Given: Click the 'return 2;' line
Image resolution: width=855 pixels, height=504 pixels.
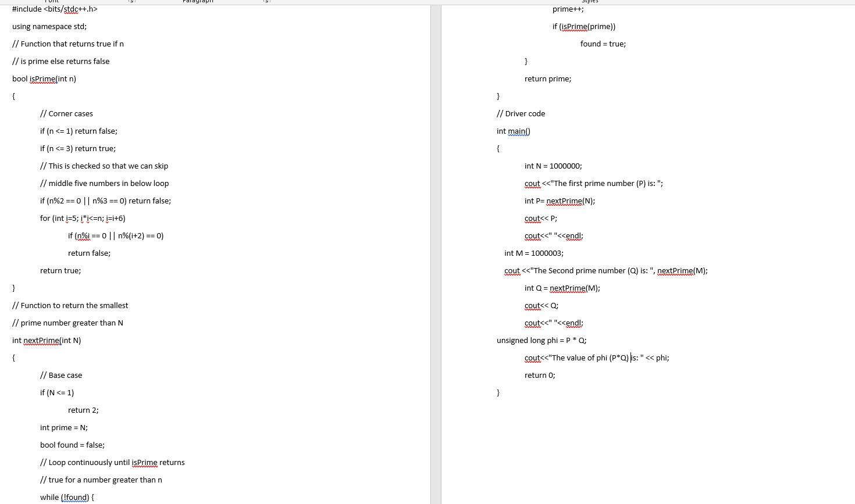Looking at the screenshot, I should coord(83,410).
